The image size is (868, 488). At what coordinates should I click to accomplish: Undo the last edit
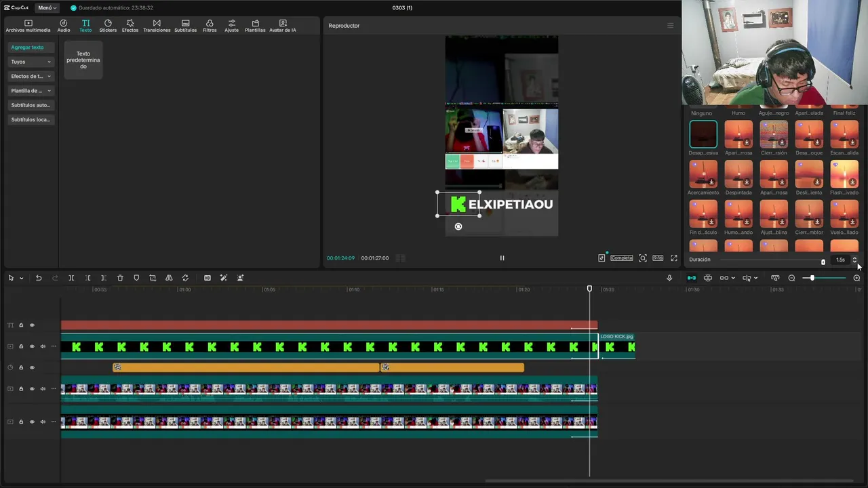39,278
